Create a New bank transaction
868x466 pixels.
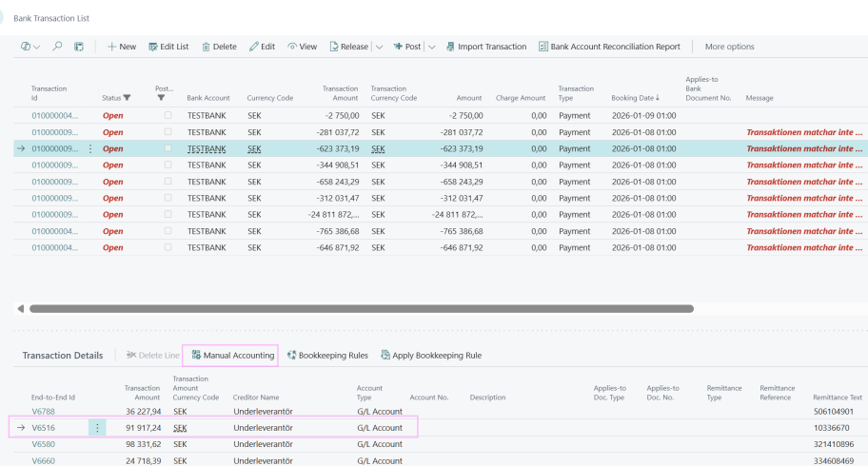pyautogui.click(x=122, y=47)
